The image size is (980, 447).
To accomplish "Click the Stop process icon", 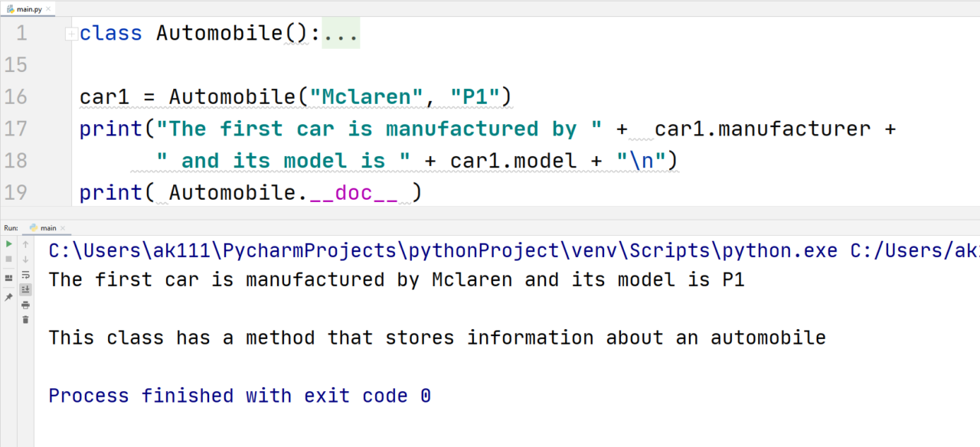I will tap(8, 259).
